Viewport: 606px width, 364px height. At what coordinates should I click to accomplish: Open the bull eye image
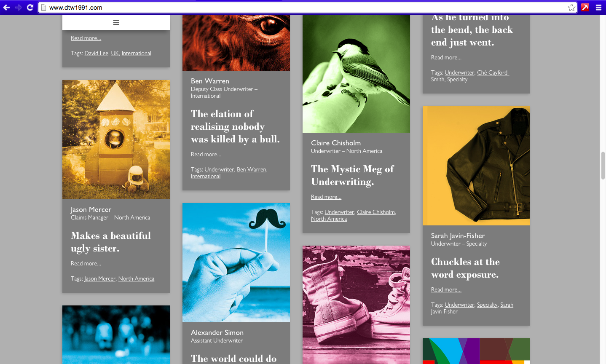[236, 43]
